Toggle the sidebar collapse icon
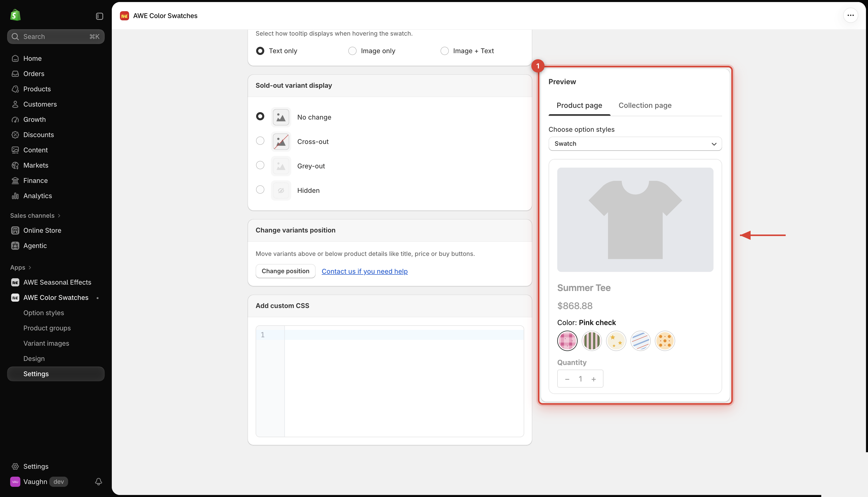 tap(100, 16)
